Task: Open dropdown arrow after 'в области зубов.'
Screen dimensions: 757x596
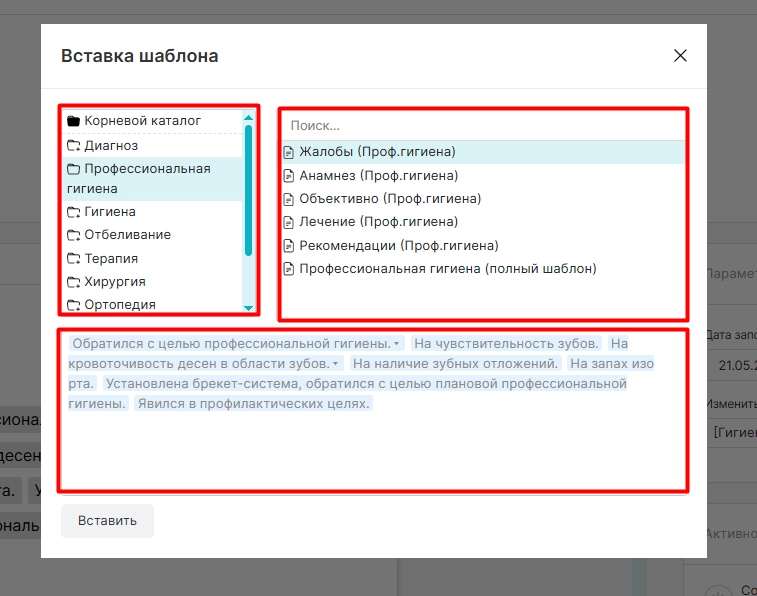Action: [336, 364]
